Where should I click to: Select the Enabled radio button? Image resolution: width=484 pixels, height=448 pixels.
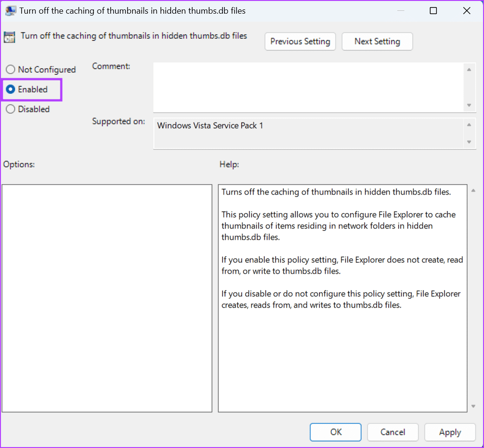[x=10, y=90]
